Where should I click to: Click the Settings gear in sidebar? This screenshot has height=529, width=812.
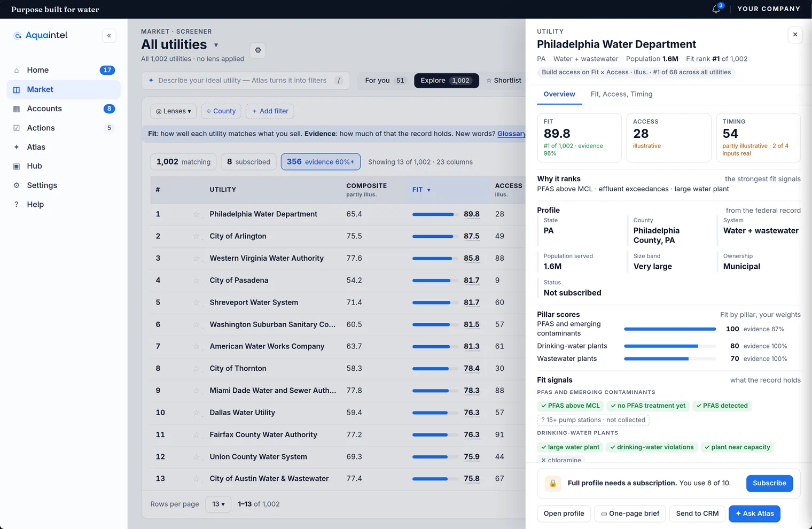(x=17, y=185)
